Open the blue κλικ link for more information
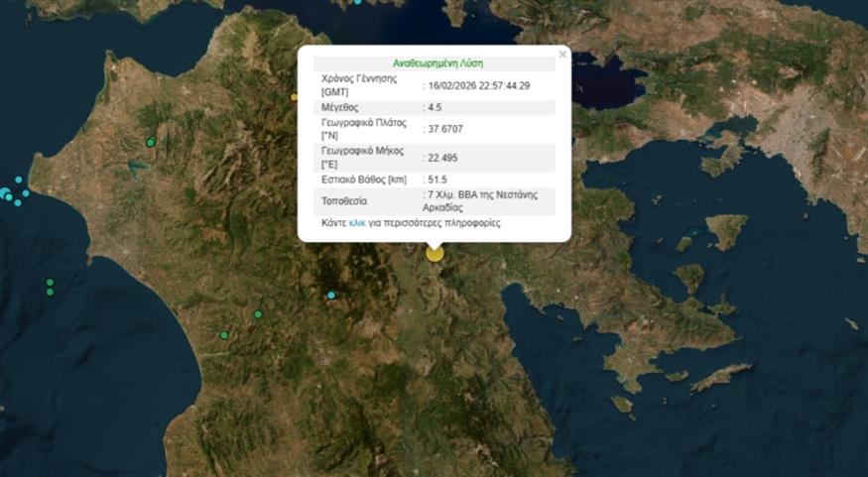The image size is (868, 477). tap(357, 224)
